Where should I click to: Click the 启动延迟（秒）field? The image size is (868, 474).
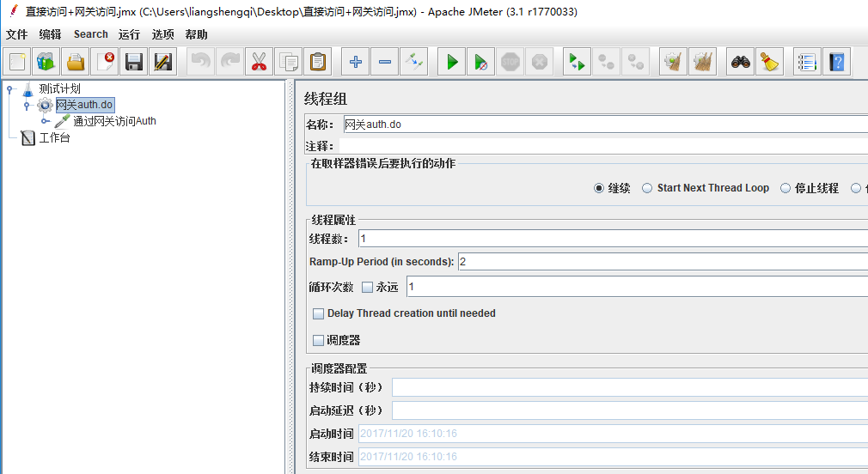[630, 410]
